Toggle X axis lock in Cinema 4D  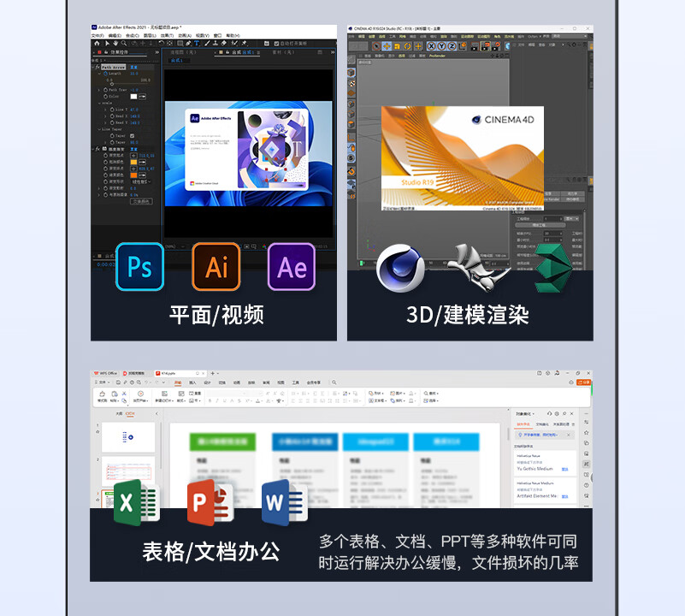431,46
